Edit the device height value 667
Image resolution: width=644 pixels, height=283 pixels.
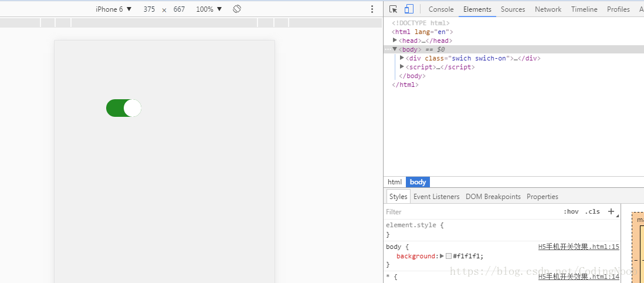pyautogui.click(x=179, y=9)
